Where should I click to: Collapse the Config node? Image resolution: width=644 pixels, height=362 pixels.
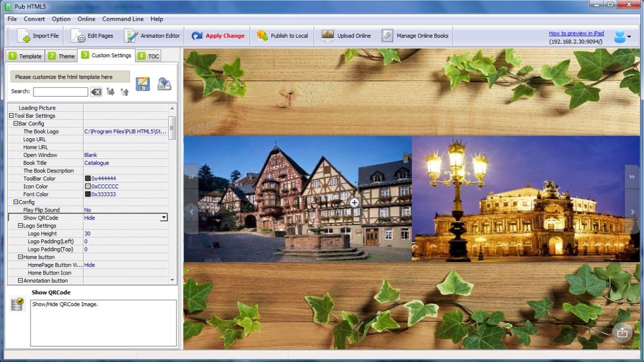[16, 202]
